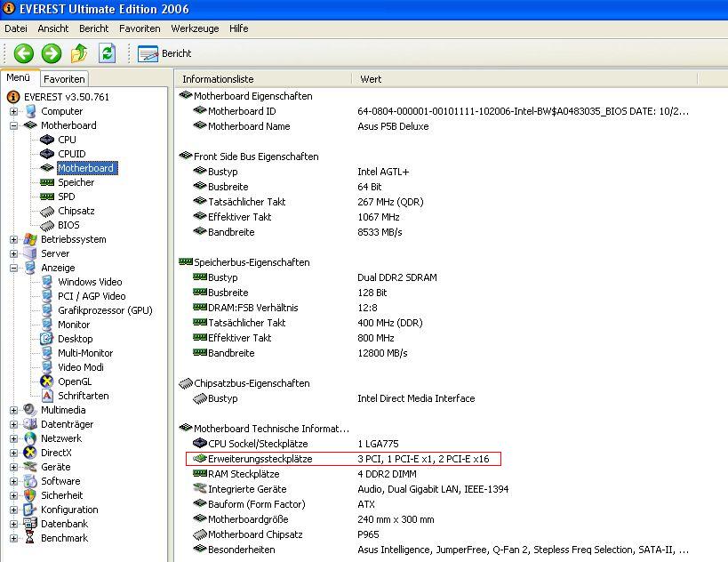Click the SPD memory icon
Screen dimensions: 728x562
pos(47,197)
